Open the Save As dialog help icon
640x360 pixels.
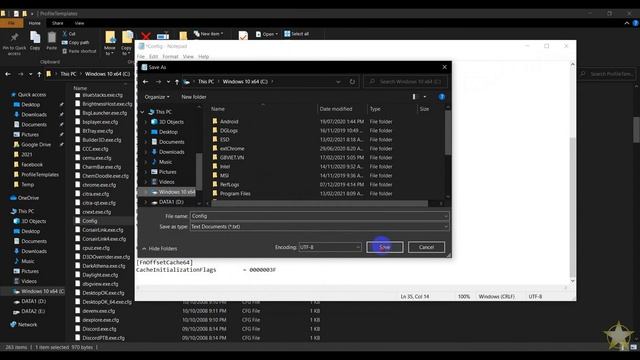[441, 97]
